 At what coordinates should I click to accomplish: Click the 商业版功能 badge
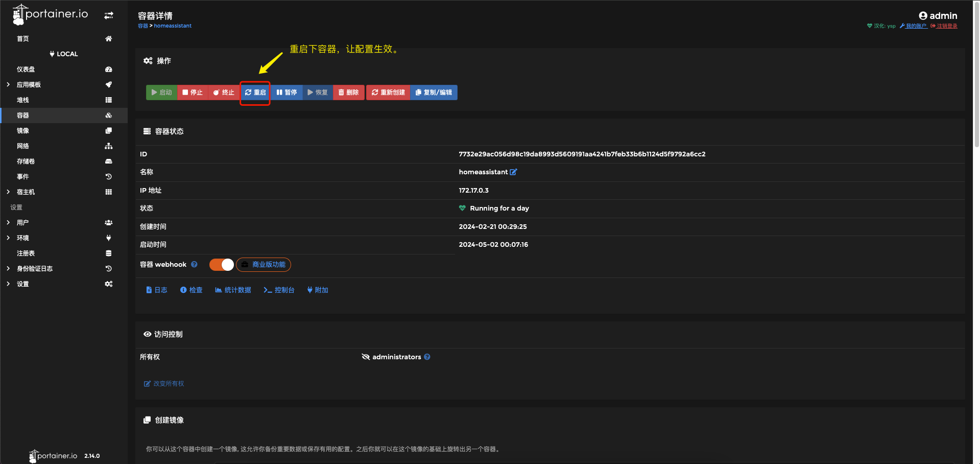pos(264,265)
